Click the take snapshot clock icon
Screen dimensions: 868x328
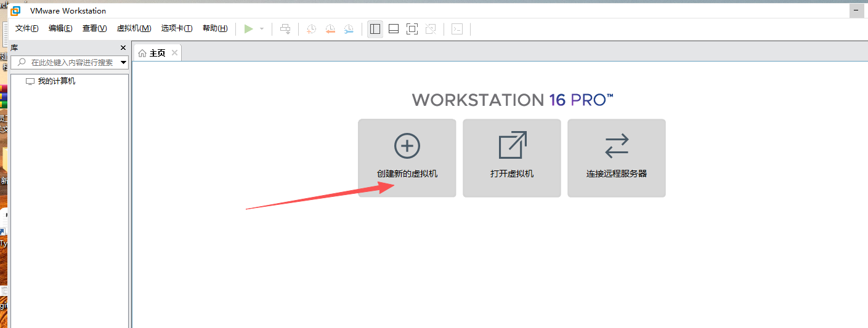(312, 29)
